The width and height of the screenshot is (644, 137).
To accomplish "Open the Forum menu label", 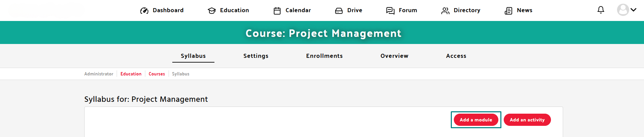I will point(408,10).
